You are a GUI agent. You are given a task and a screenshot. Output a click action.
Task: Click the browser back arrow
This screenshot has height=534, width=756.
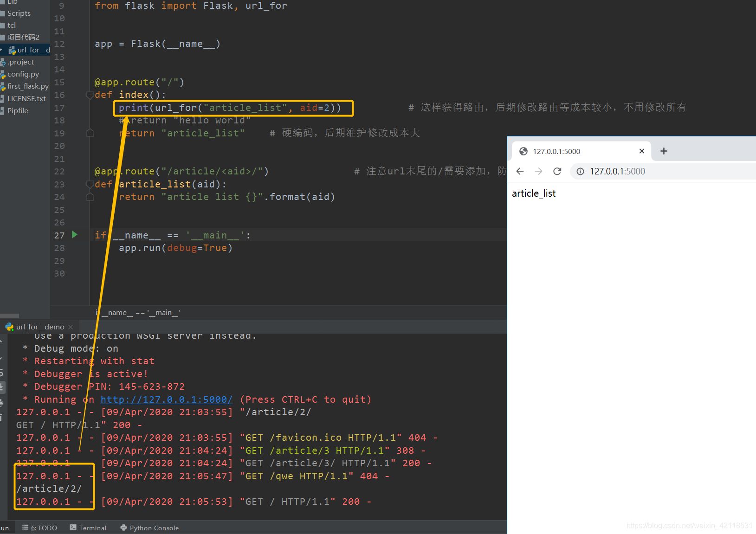pyautogui.click(x=520, y=171)
